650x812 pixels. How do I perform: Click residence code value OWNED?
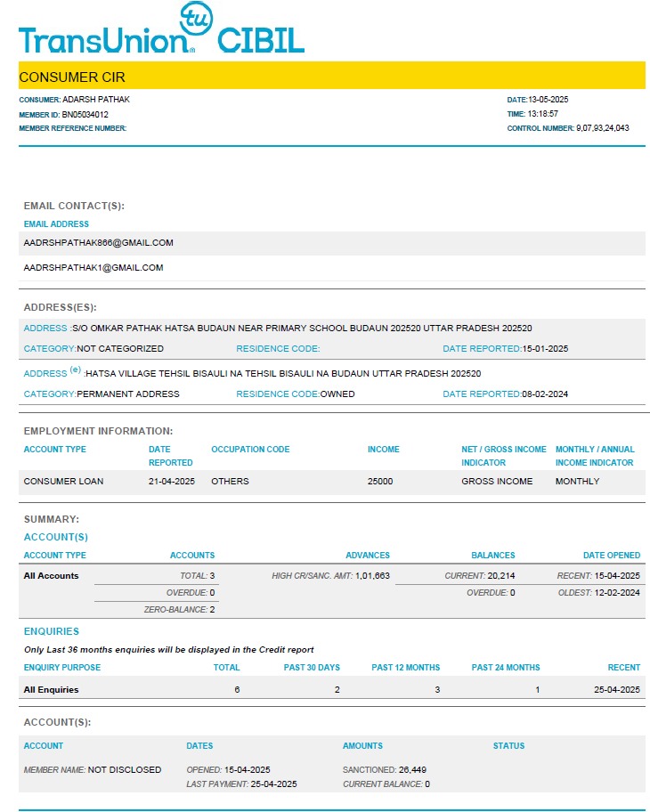click(x=337, y=394)
